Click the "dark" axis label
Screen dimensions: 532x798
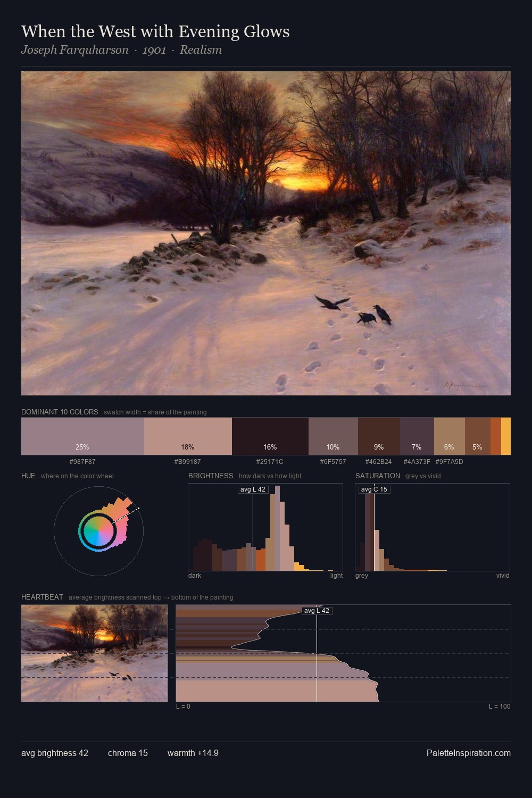[195, 576]
